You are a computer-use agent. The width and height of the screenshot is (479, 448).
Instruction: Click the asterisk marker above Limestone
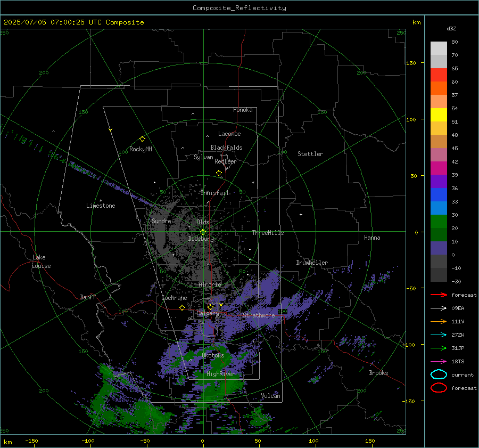tap(101, 201)
